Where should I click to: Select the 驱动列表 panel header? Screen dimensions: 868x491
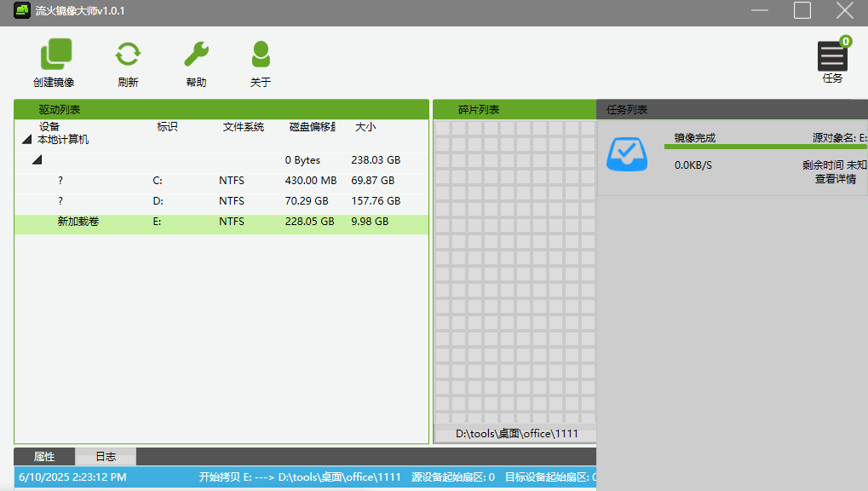tap(221, 110)
